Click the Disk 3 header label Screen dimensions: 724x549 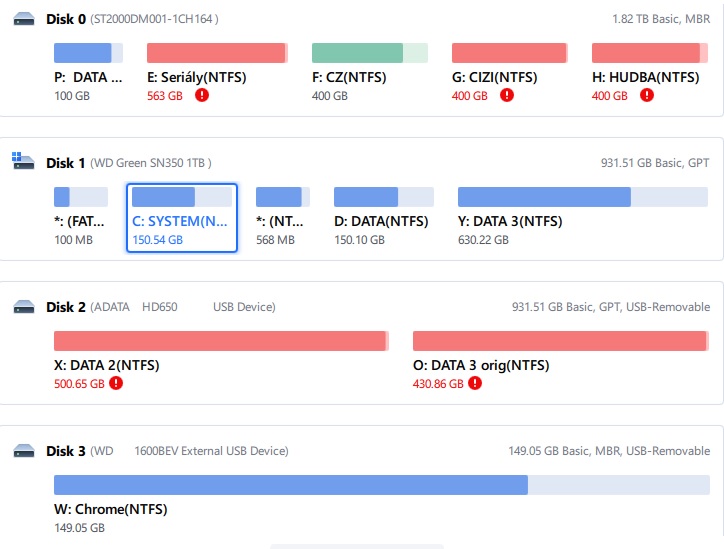(x=66, y=451)
